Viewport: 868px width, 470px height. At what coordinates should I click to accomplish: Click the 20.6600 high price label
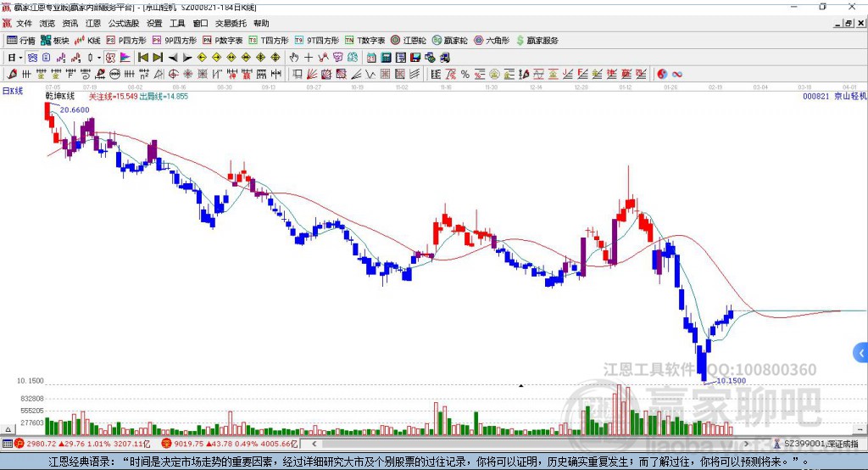click(75, 109)
